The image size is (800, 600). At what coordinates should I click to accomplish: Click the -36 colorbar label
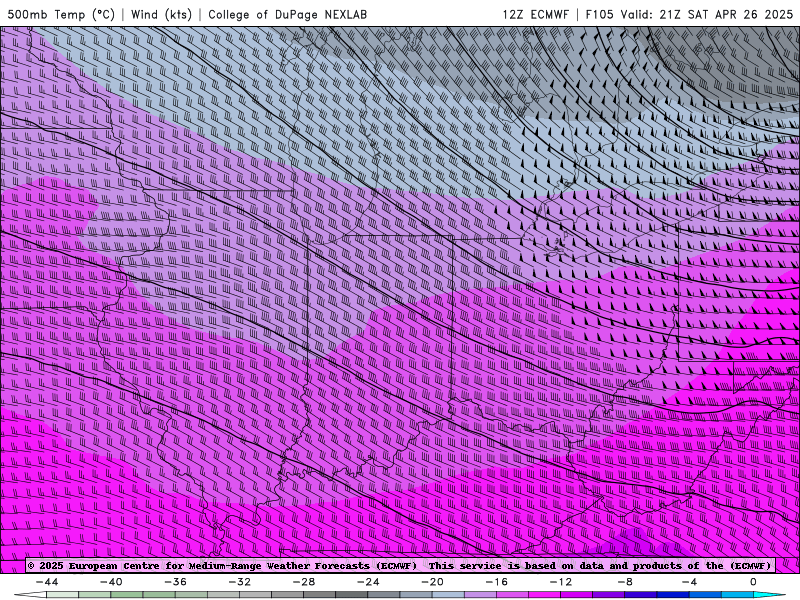[x=176, y=582]
